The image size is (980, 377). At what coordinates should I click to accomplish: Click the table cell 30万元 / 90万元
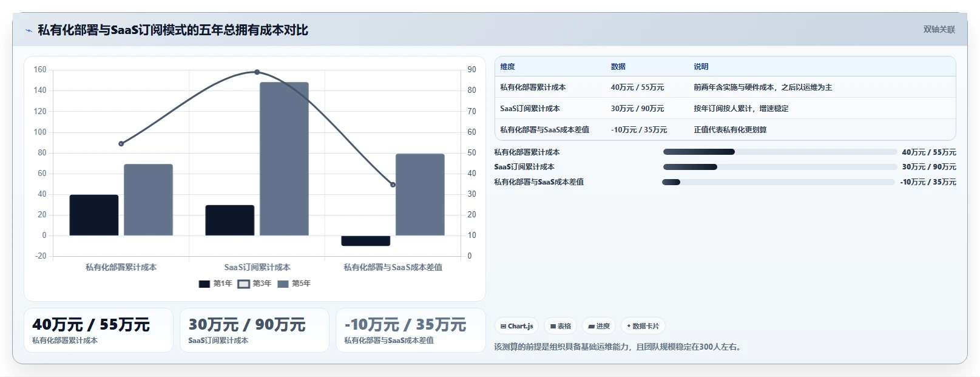pos(637,109)
